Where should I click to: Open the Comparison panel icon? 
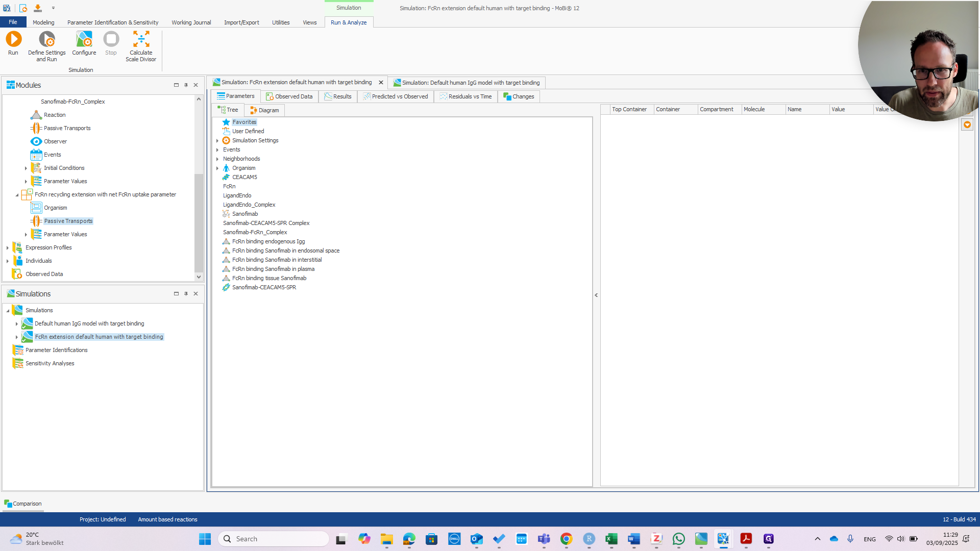pos(8,504)
